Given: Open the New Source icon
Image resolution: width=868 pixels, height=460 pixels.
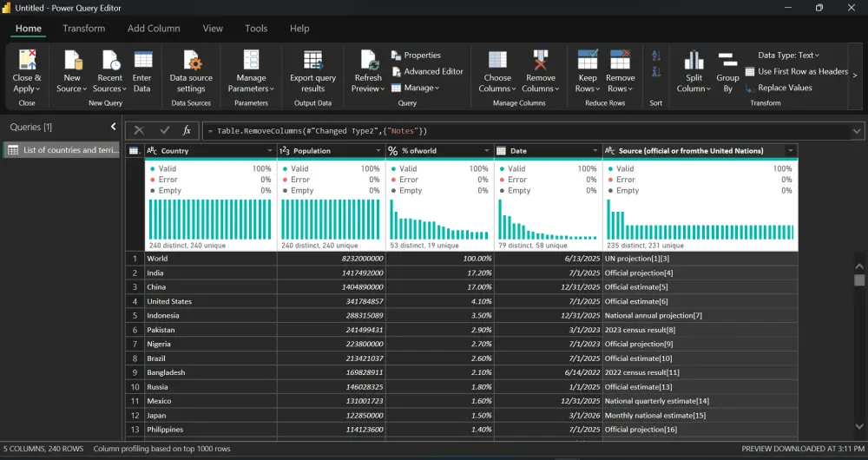Looking at the screenshot, I should 72,60.
